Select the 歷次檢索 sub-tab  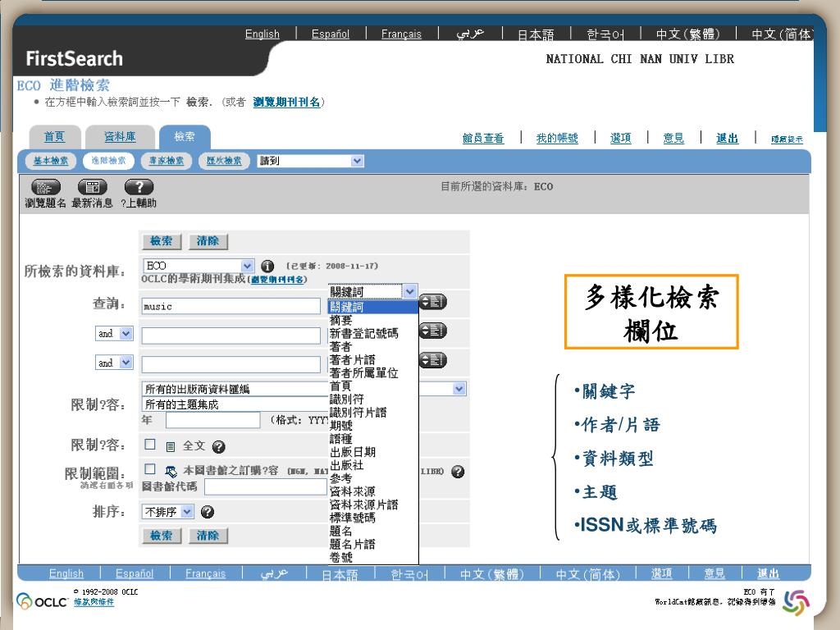tap(225, 161)
